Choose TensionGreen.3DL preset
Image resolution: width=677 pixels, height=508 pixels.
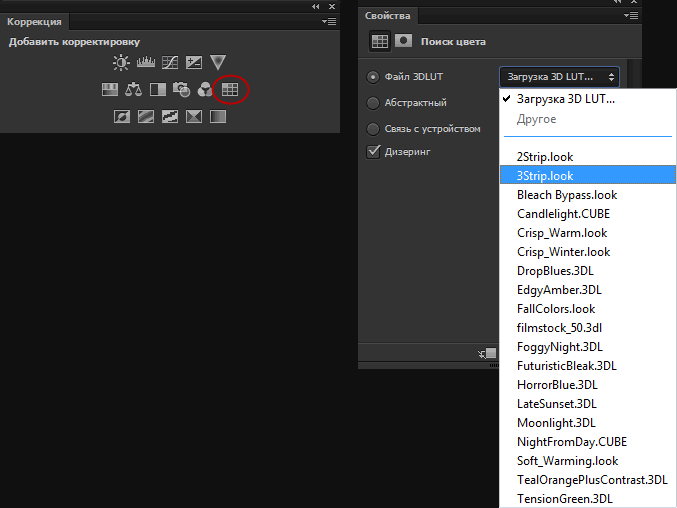click(x=588, y=499)
